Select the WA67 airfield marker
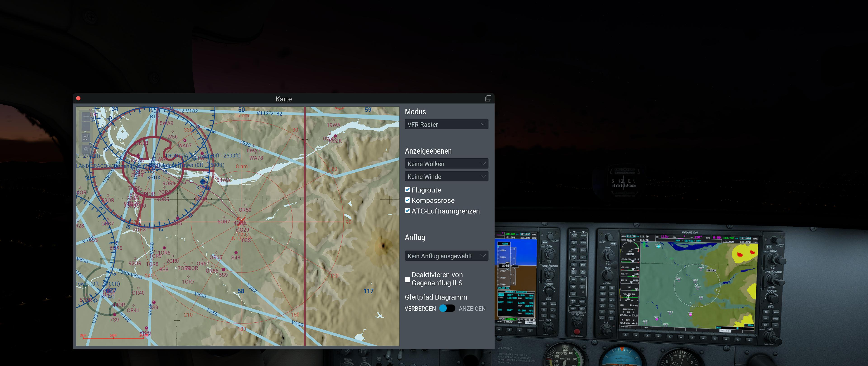The image size is (868, 366). click(x=185, y=140)
